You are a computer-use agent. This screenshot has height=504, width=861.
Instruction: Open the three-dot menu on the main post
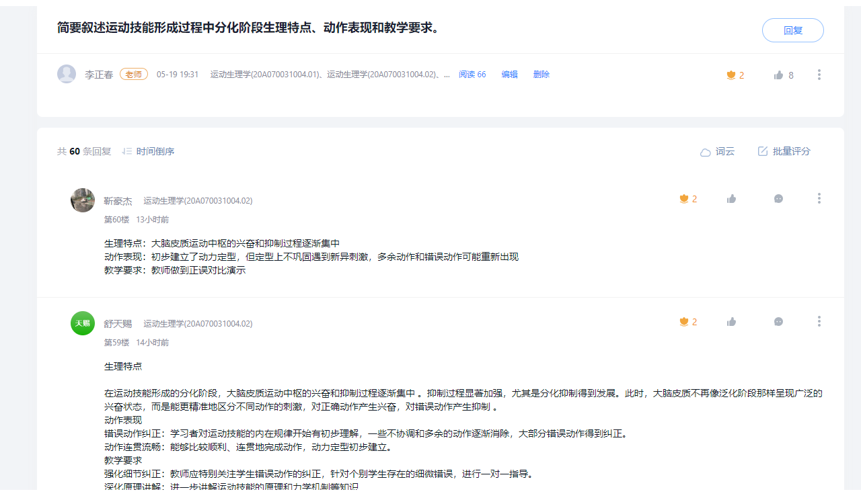pos(819,75)
